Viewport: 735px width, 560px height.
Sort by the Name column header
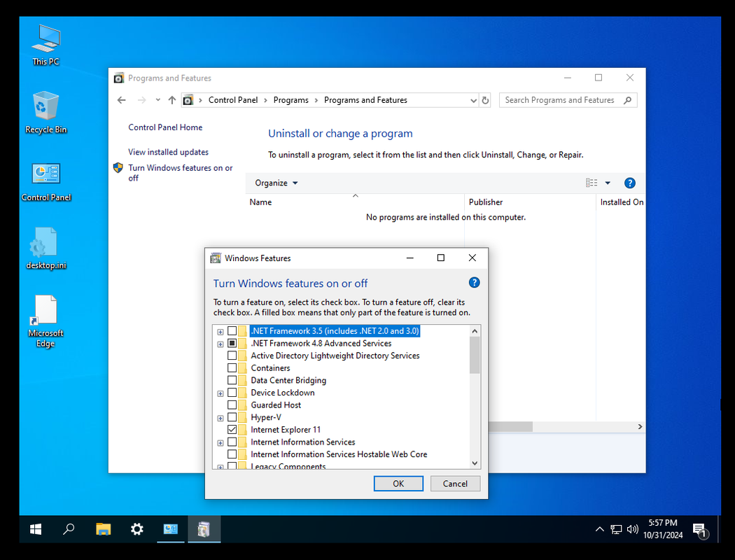point(355,202)
